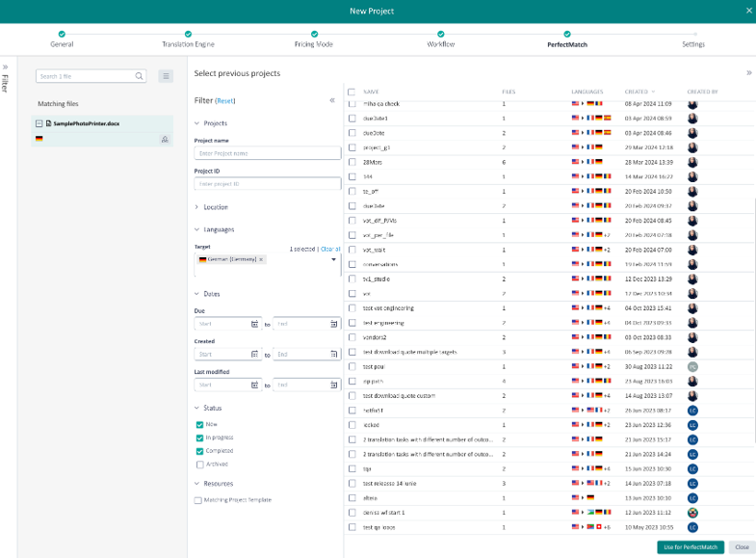Viewport: 756px width, 558px height.
Task: Click the Use for PerfectMatch button
Action: pyautogui.click(x=691, y=547)
